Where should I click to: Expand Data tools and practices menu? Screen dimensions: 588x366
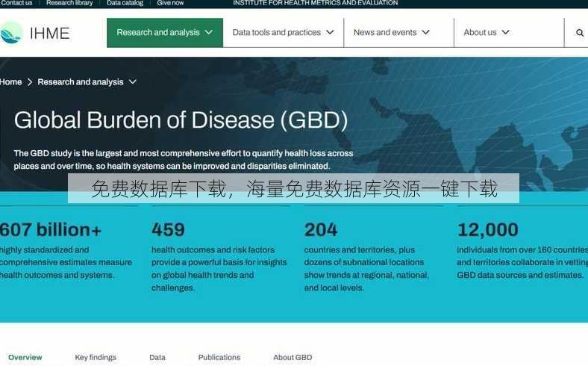click(x=283, y=33)
